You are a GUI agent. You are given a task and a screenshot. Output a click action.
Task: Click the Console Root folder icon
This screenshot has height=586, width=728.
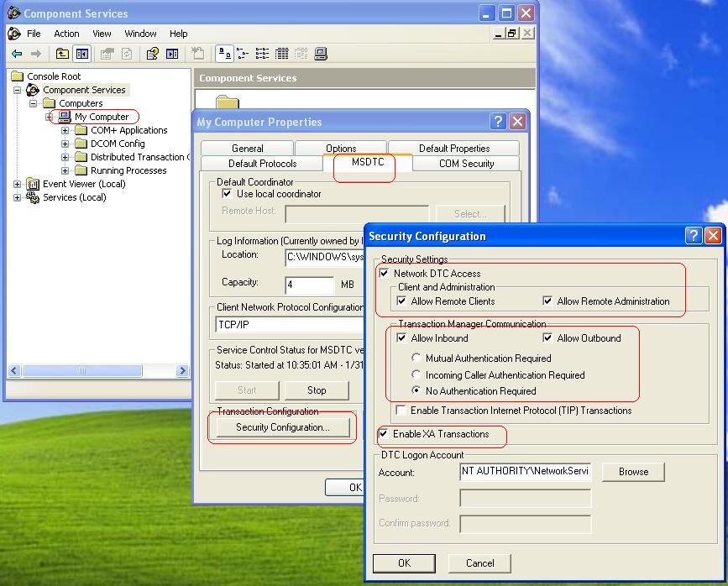(17, 76)
